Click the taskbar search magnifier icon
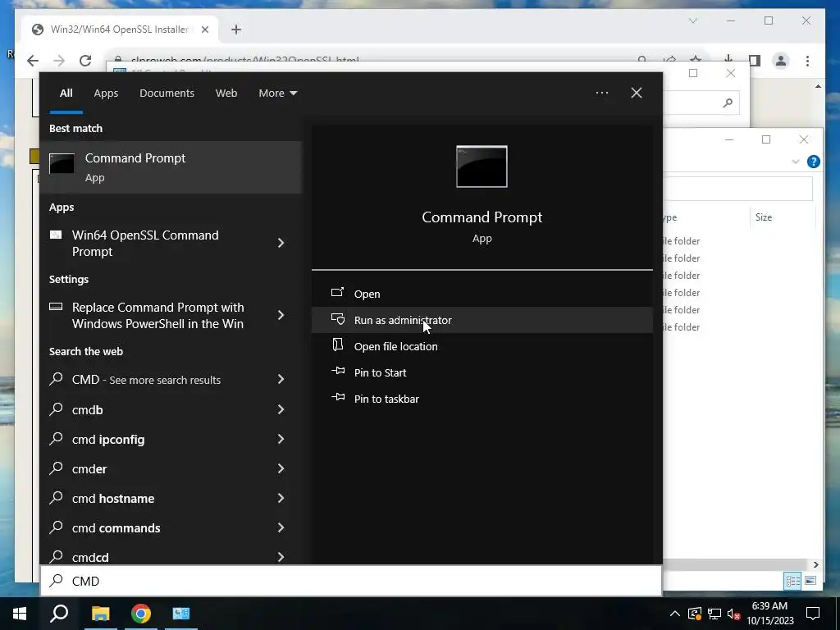The height and width of the screenshot is (630, 840). coord(59,614)
